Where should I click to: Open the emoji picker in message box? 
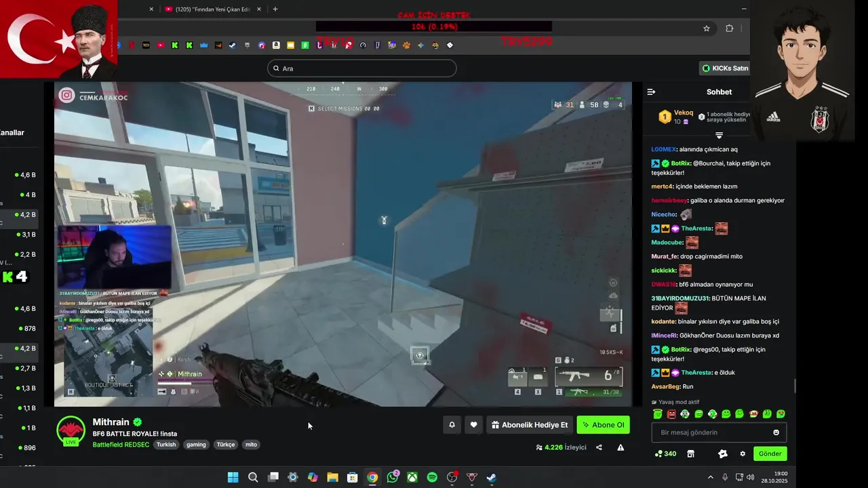point(776,432)
